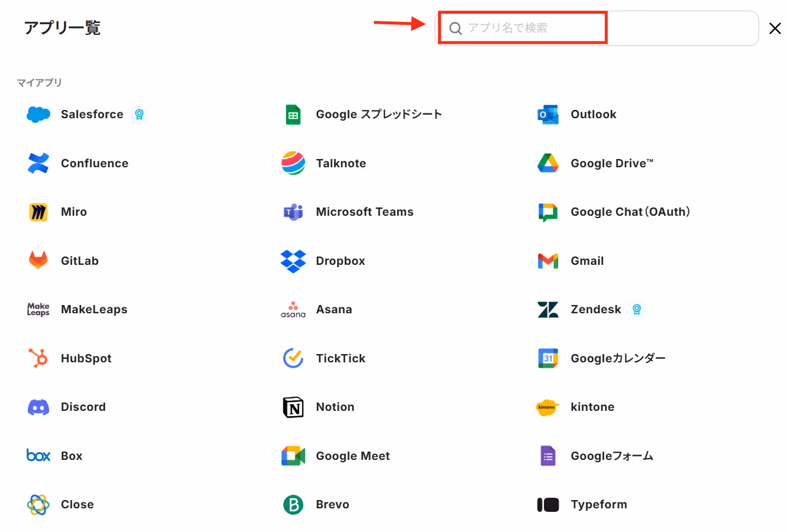Pick the Asana label
Screen dimensions: 787x532
[x=334, y=309]
